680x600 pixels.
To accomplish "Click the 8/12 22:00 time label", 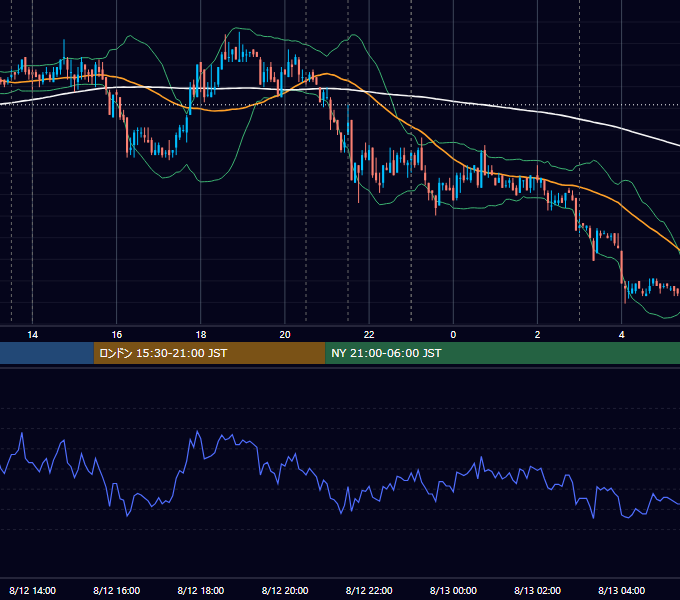I will (369, 590).
